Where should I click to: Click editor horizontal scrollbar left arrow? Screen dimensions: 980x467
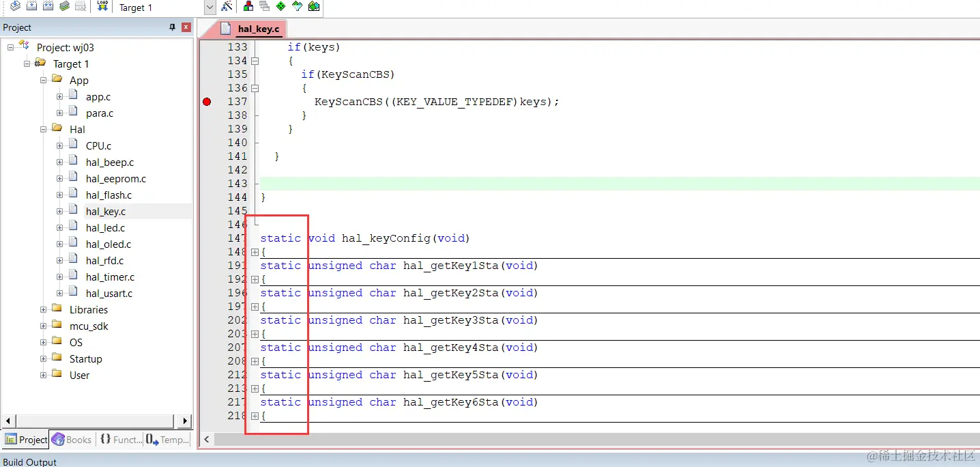(207, 439)
